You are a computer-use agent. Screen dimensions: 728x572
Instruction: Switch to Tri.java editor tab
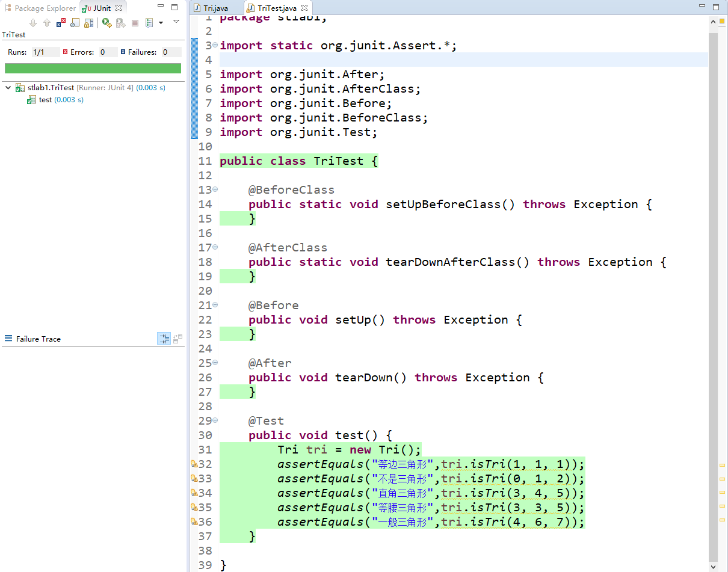[x=215, y=8]
